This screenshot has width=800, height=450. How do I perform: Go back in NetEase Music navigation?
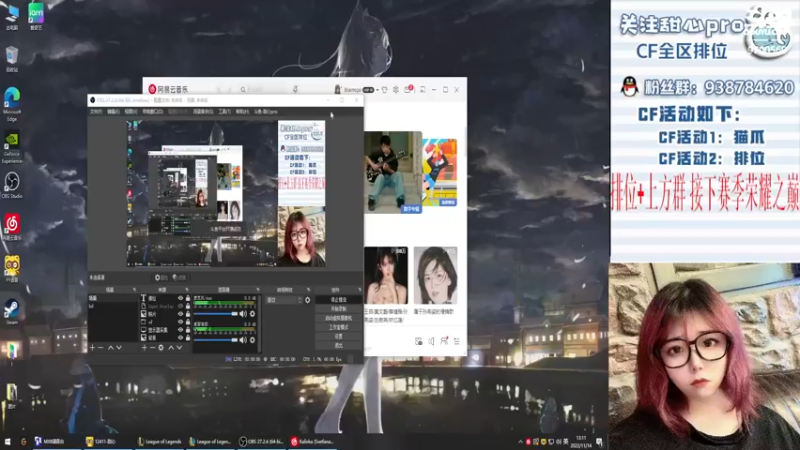tap(219, 90)
